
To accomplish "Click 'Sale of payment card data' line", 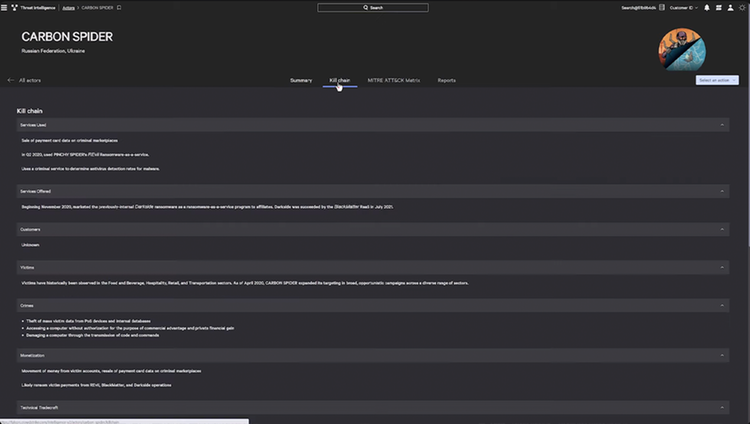I will (69, 141).
